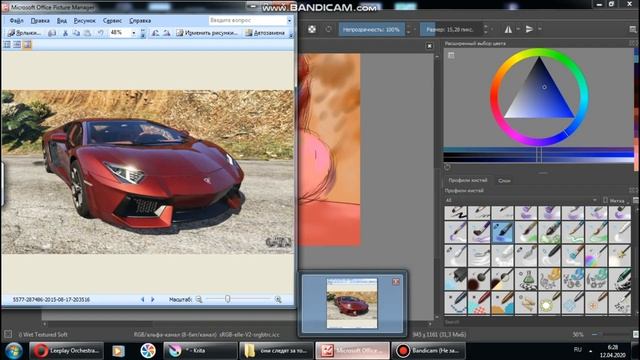Image resolution: width=640 pixels, height=360 pixels.
Task: Open the Метка tag button
Action: click(x=616, y=200)
